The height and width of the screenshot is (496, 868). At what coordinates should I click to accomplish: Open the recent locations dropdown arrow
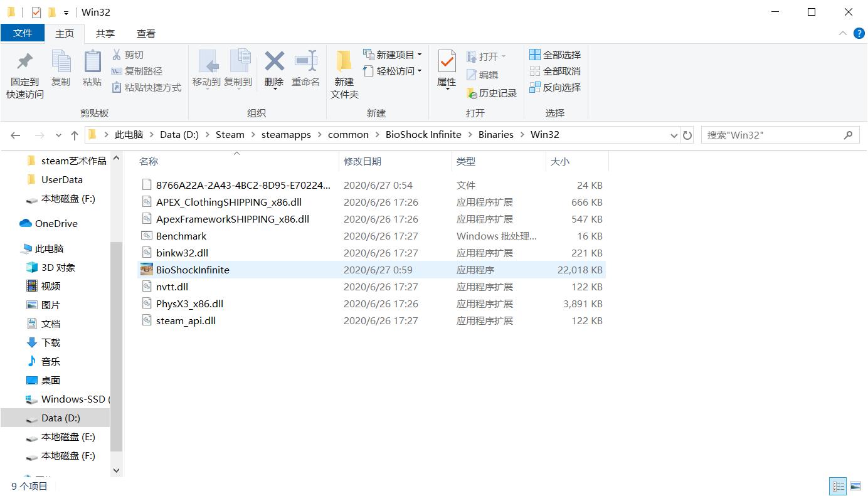(x=58, y=135)
